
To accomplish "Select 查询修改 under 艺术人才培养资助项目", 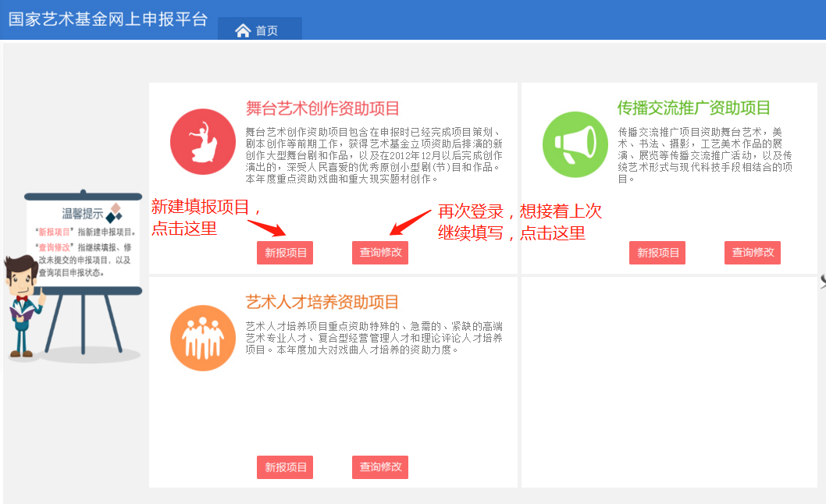I will (x=379, y=467).
